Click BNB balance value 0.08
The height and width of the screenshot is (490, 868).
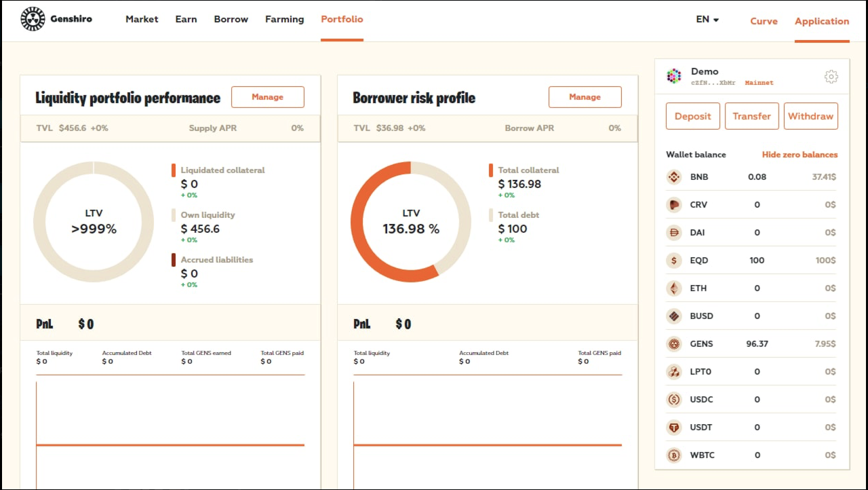(757, 177)
